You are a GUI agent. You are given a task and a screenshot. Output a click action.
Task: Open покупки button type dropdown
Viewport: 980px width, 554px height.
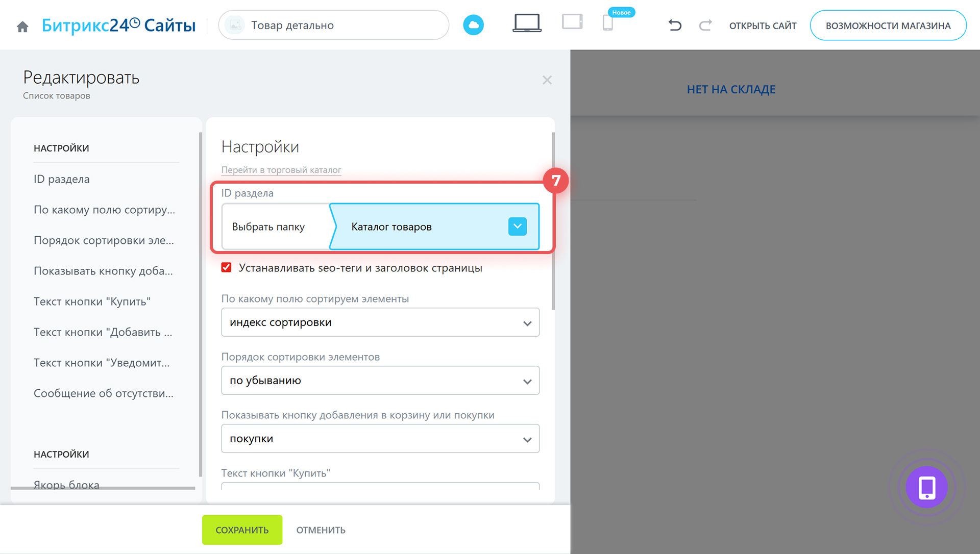click(x=380, y=439)
